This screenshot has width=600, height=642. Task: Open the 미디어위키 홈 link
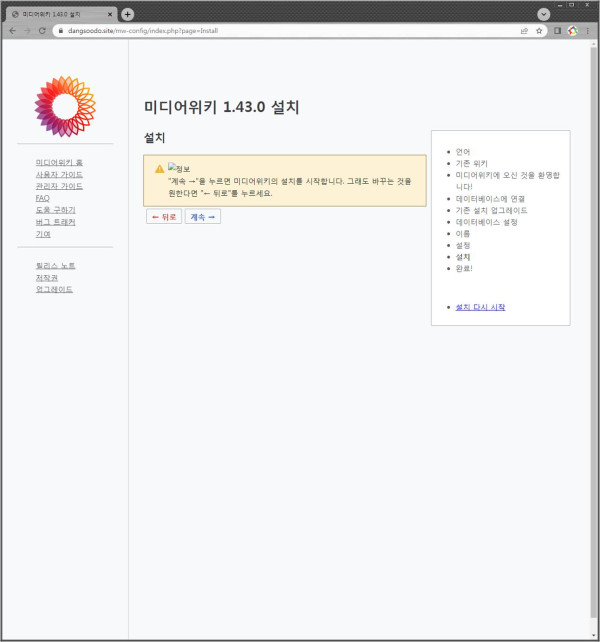(59, 162)
